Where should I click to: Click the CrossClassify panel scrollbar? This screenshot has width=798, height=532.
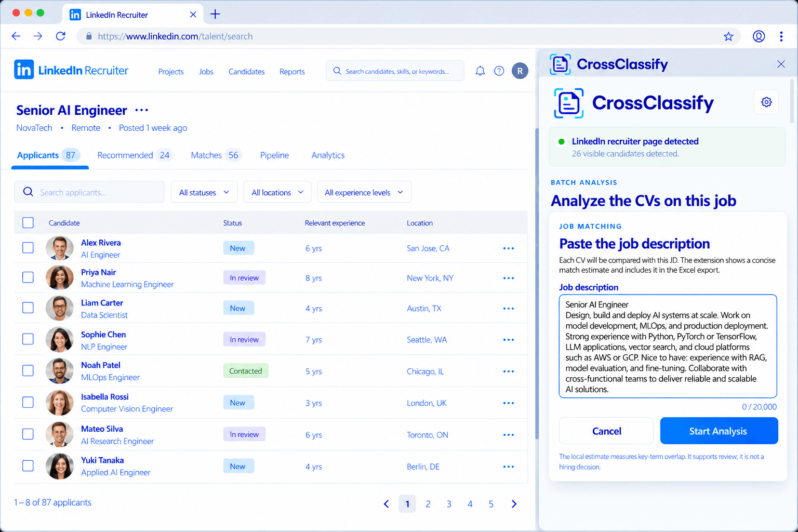coord(792,101)
